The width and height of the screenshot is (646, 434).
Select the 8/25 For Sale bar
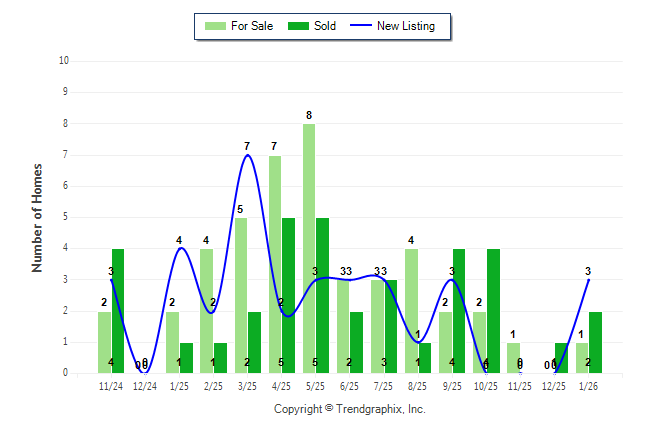click(411, 310)
